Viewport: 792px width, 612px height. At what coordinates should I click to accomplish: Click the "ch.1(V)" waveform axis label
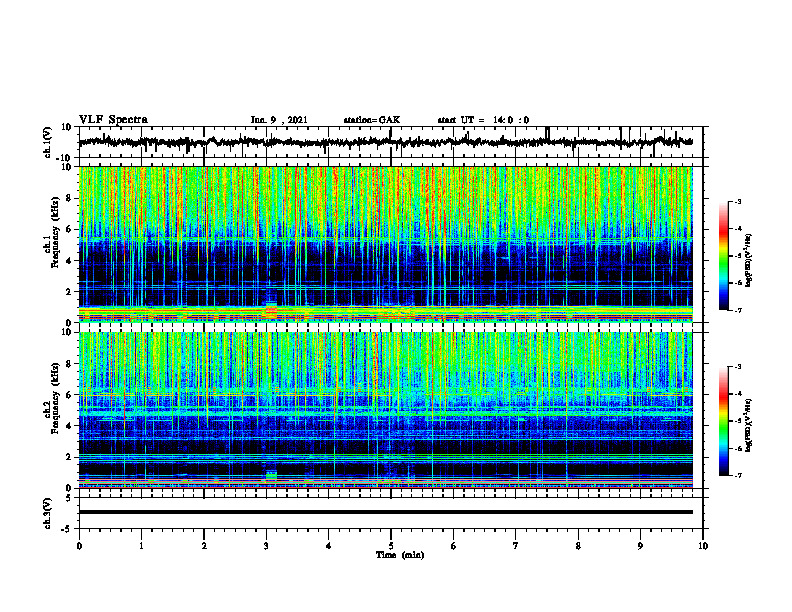(48, 142)
